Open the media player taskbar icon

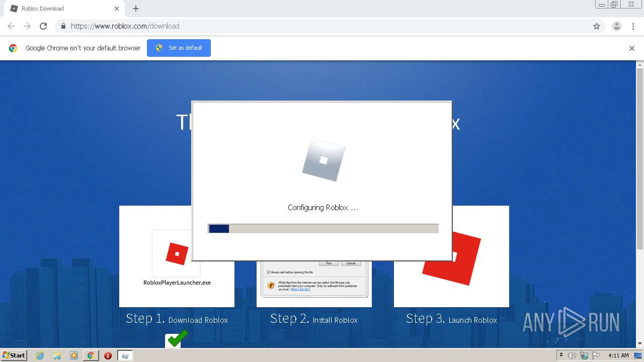point(74,355)
